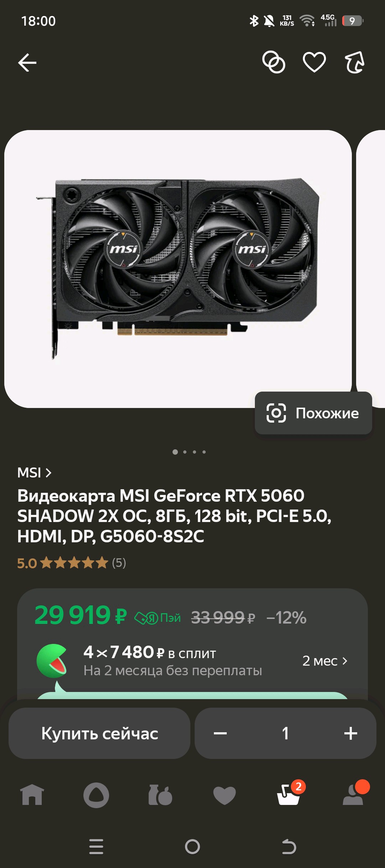Open the groceries tab icon

160,795
